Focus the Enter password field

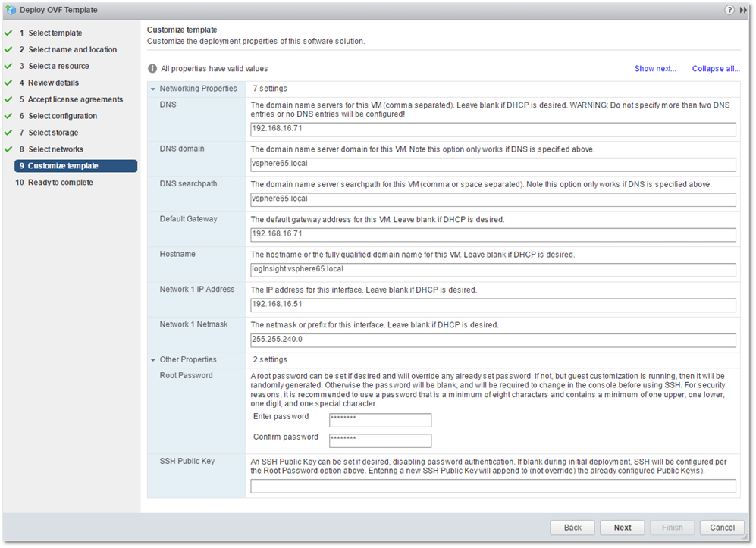pos(380,420)
